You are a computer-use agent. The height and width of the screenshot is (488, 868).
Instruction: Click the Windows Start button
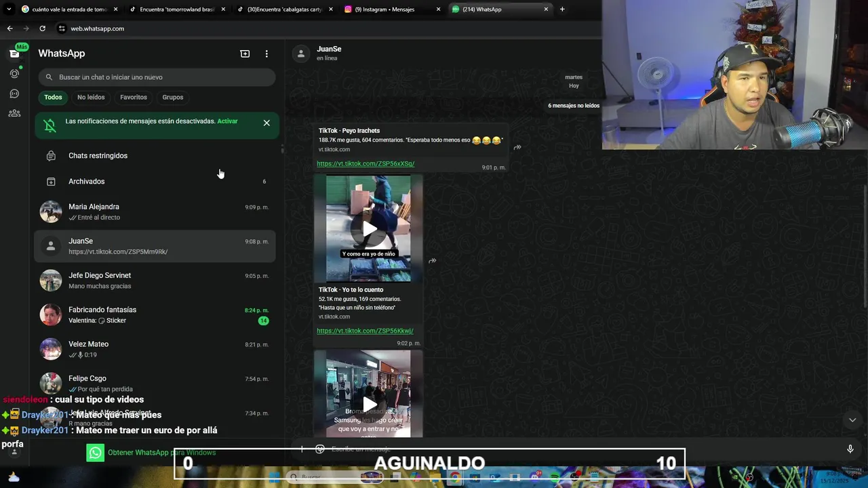[x=275, y=477]
